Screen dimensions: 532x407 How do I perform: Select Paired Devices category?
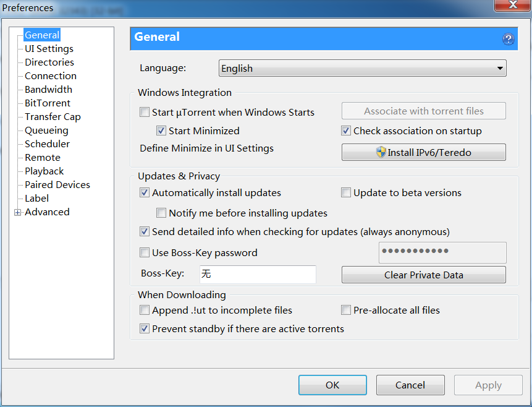pyautogui.click(x=57, y=185)
